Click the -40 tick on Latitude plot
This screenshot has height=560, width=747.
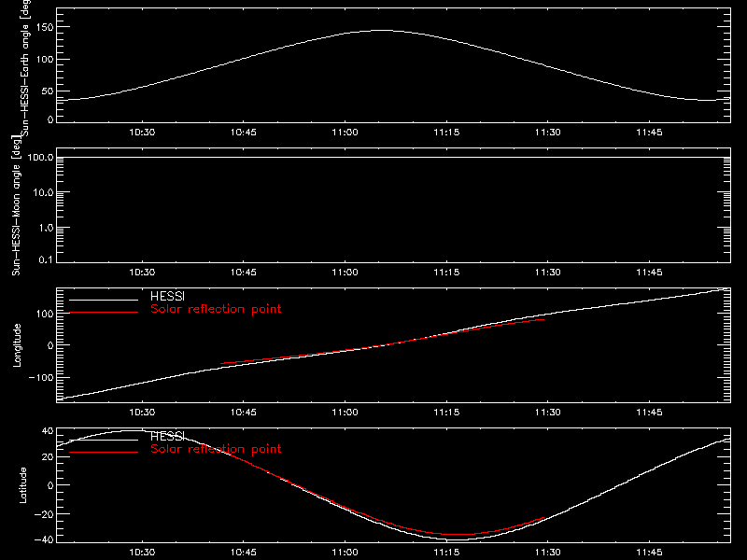click(x=44, y=540)
